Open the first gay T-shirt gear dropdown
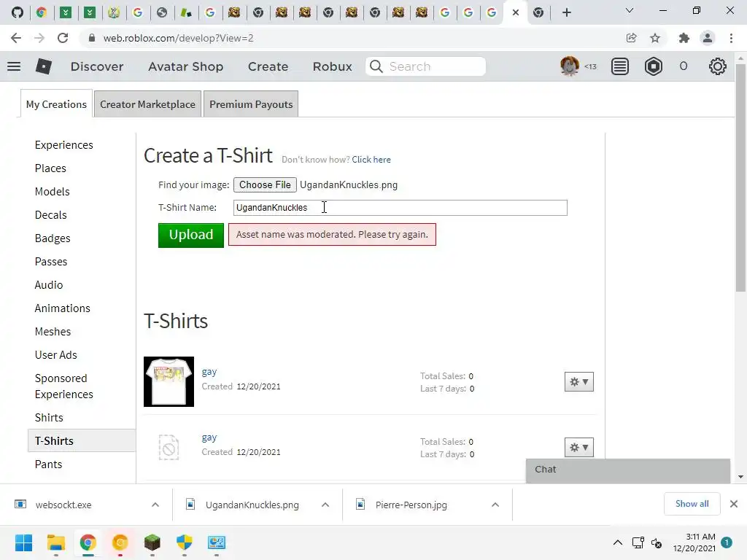 tap(578, 382)
